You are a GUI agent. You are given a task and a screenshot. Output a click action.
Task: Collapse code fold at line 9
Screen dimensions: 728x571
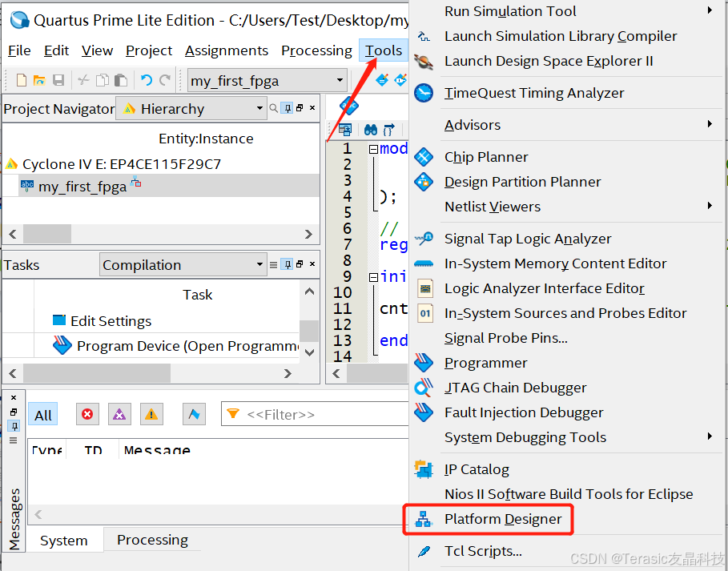coord(373,277)
